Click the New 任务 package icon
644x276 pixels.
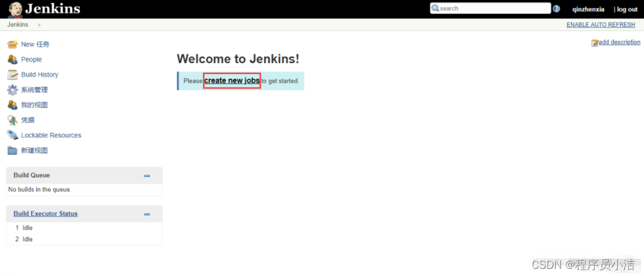13,44
